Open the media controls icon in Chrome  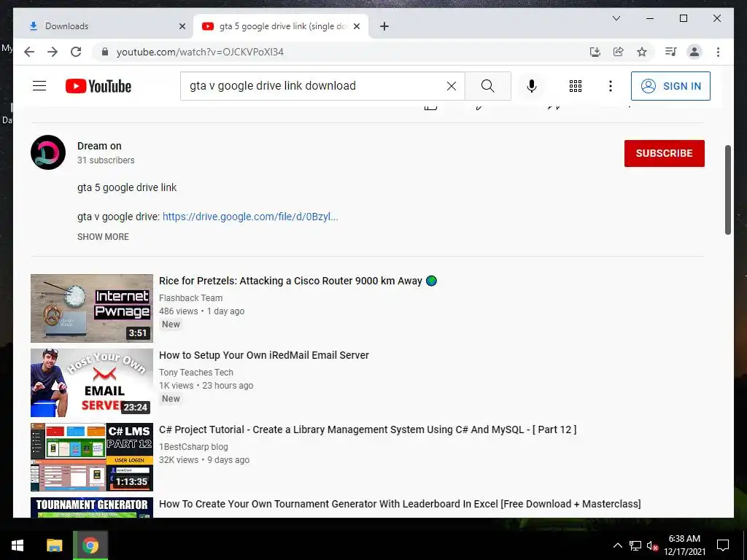pos(671,52)
